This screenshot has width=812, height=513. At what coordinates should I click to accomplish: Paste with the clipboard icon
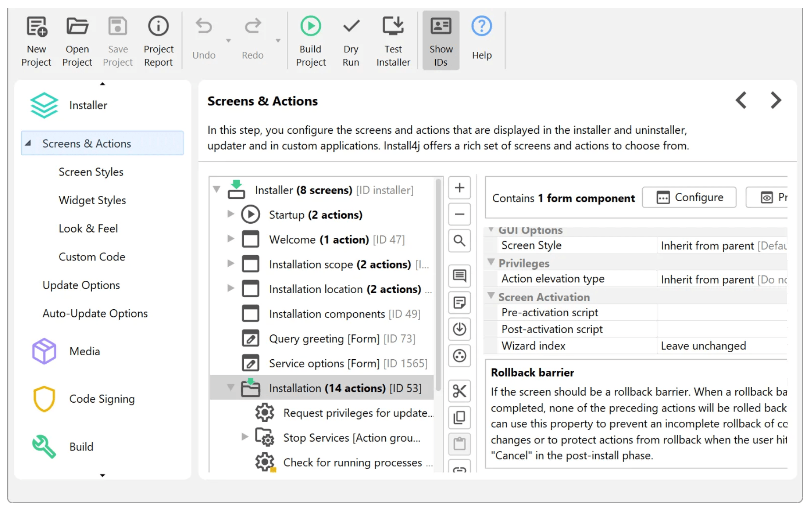tap(460, 444)
